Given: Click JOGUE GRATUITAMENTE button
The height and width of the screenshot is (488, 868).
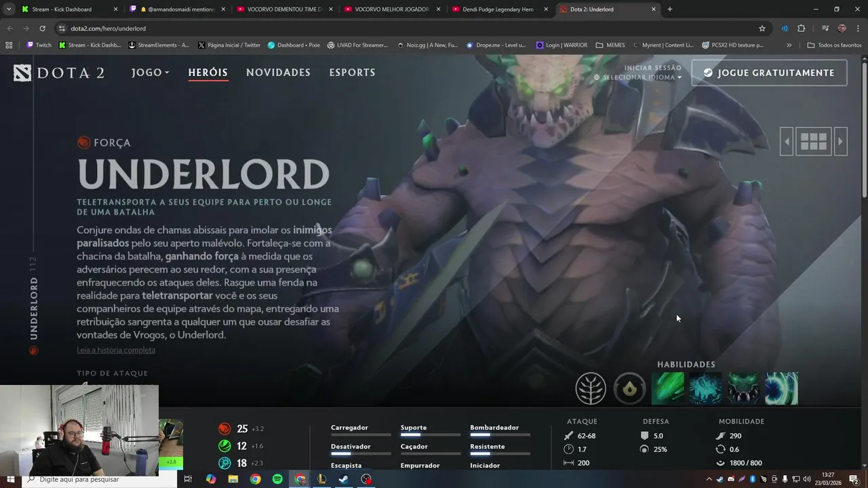Looking at the screenshot, I should (x=769, y=73).
